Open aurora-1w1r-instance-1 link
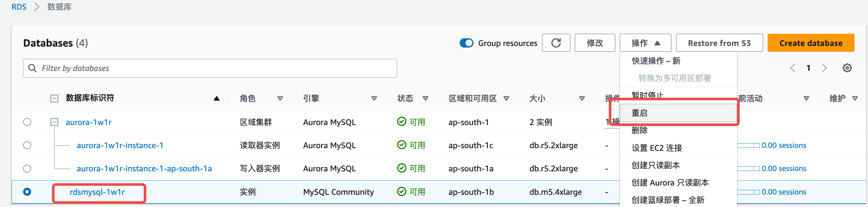Screen dimensions: 868x207 coord(120,146)
